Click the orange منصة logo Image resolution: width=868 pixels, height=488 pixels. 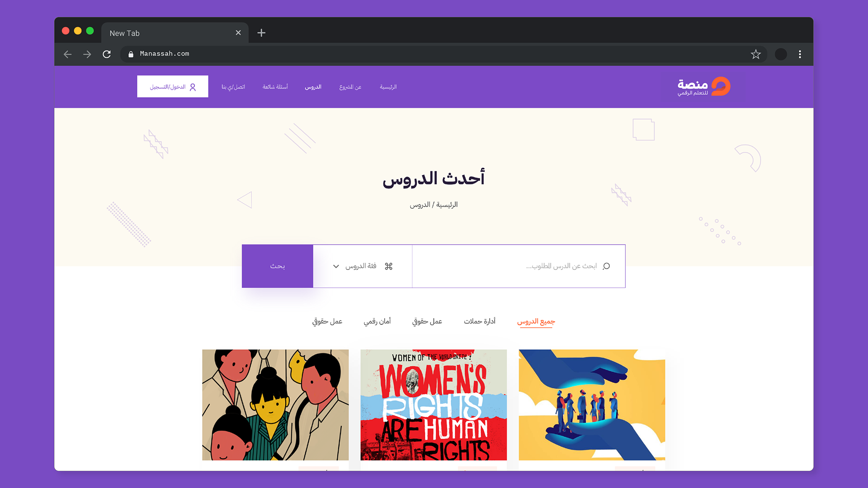click(x=704, y=86)
